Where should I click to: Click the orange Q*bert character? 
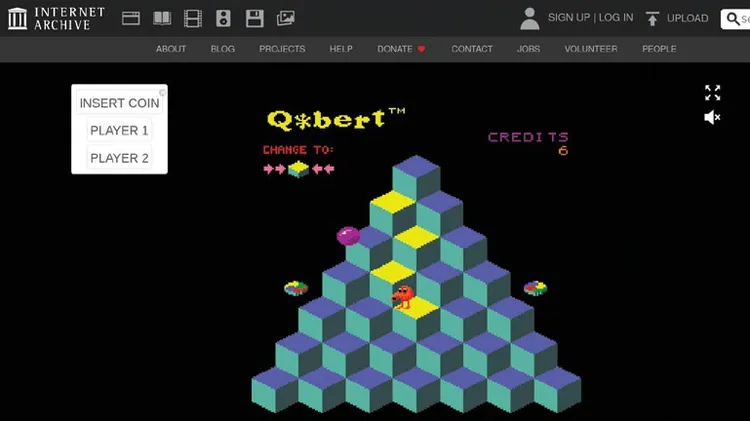[403, 297]
